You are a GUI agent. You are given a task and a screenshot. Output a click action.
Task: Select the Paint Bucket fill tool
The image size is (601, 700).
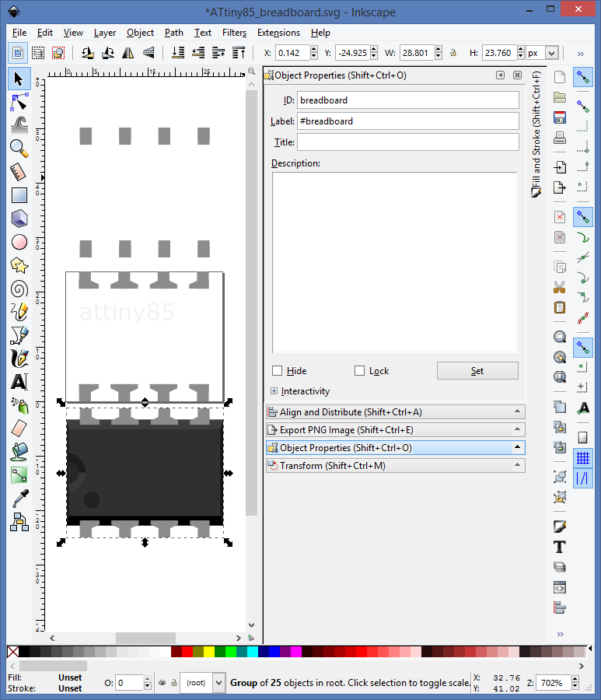(19, 452)
